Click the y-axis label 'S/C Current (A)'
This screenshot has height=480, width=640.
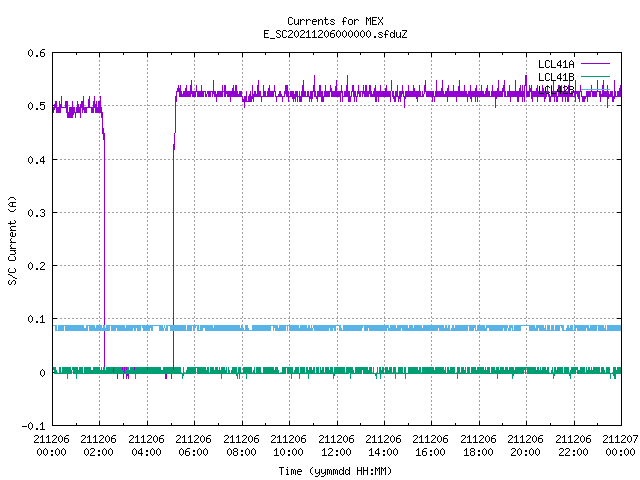12,240
